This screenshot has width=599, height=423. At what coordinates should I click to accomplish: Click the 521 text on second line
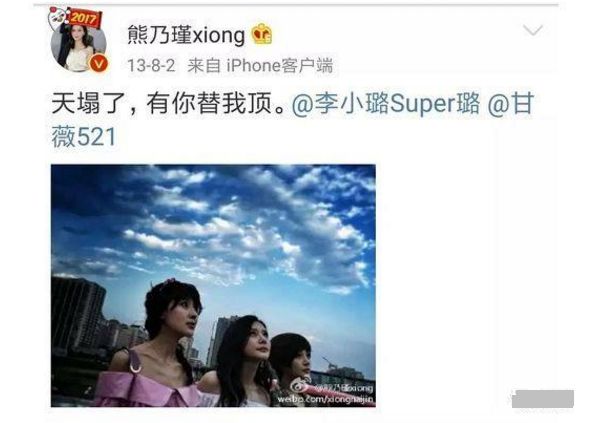tap(97, 137)
